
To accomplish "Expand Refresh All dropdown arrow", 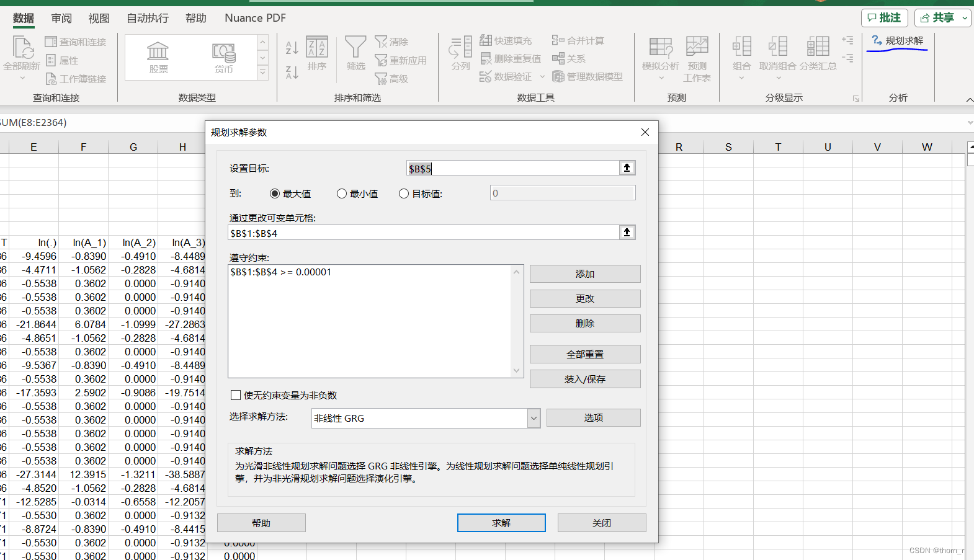I will tap(22, 78).
